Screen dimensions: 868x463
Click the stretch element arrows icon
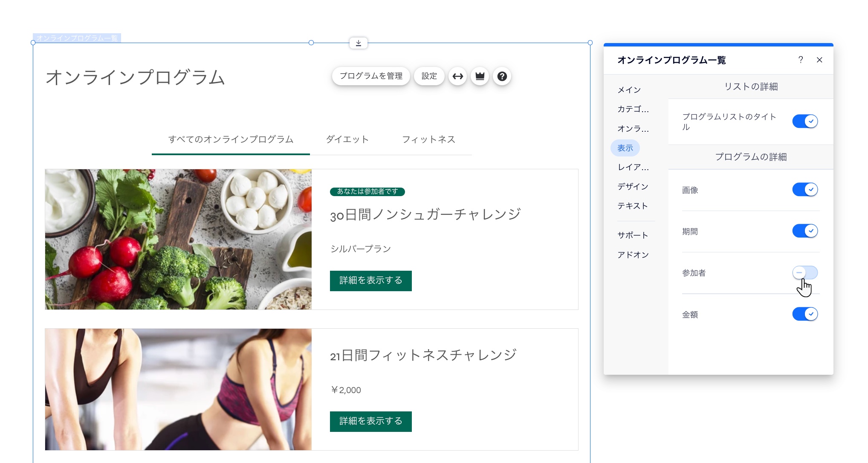point(457,76)
